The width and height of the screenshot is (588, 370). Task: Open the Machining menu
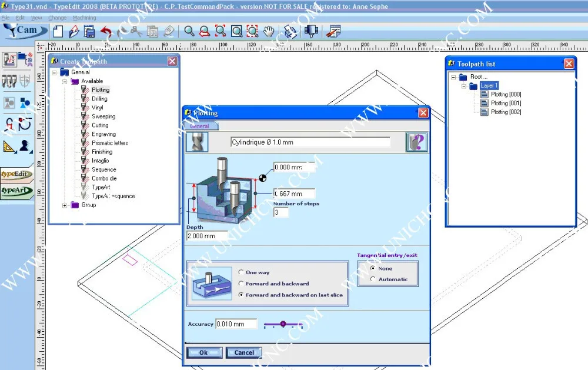click(x=84, y=18)
